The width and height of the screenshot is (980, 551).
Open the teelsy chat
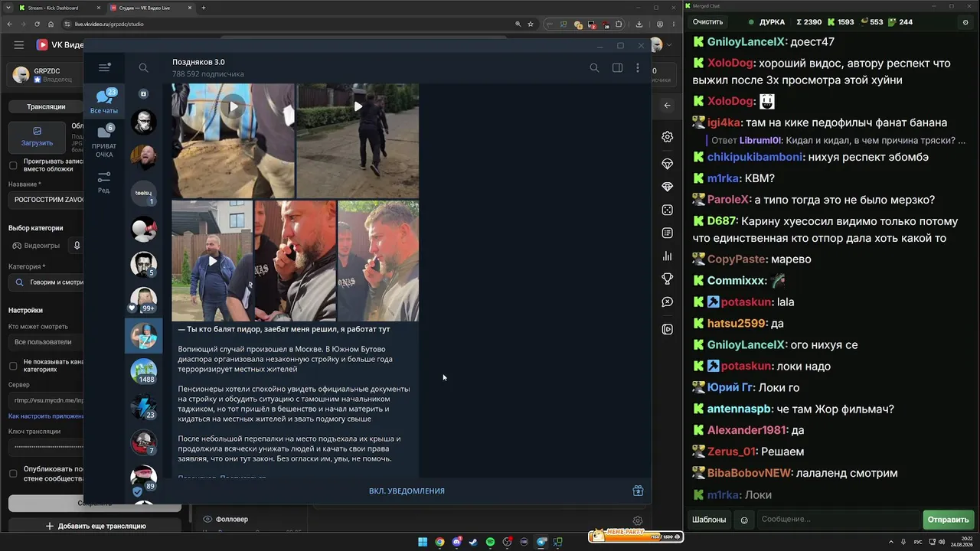(x=143, y=194)
